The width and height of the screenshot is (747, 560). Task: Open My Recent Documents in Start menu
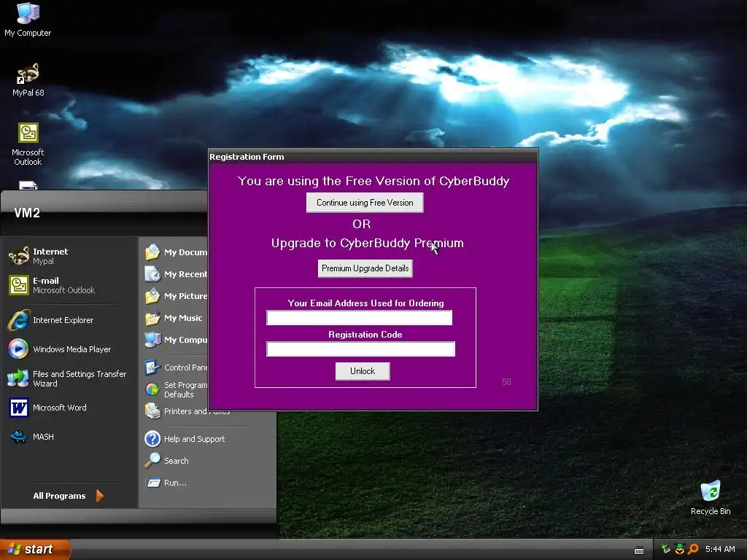176,274
